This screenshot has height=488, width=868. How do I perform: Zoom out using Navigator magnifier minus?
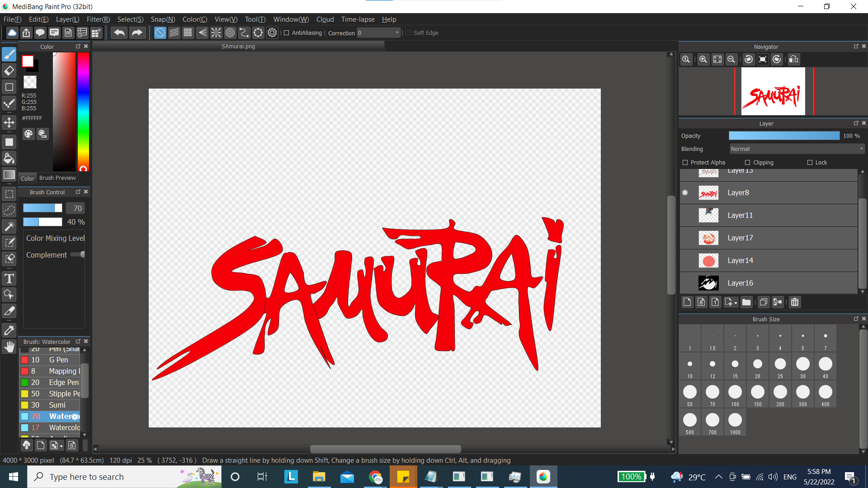pos(731,60)
